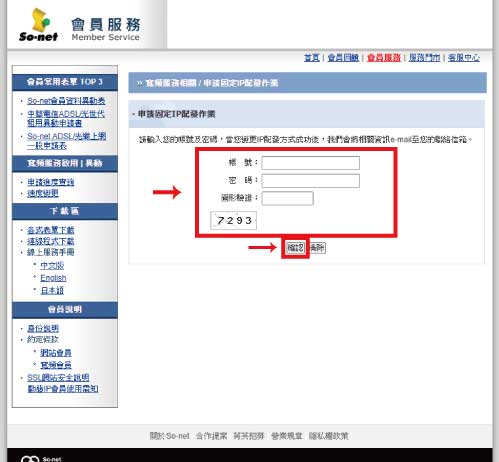
Task: Focus the 密碼 password input field
Action: 311,181
